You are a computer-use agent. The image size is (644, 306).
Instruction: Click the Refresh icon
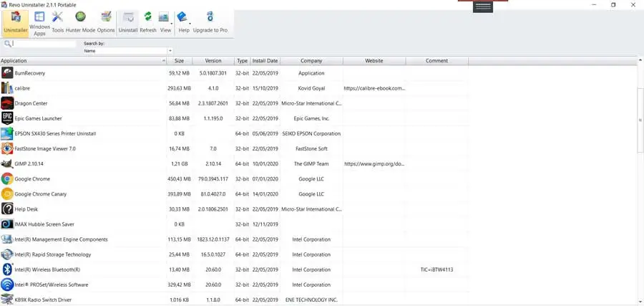pos(148,22)
